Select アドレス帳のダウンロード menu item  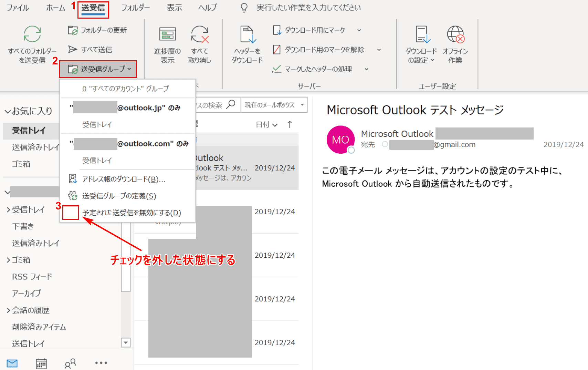pos(124,179)
